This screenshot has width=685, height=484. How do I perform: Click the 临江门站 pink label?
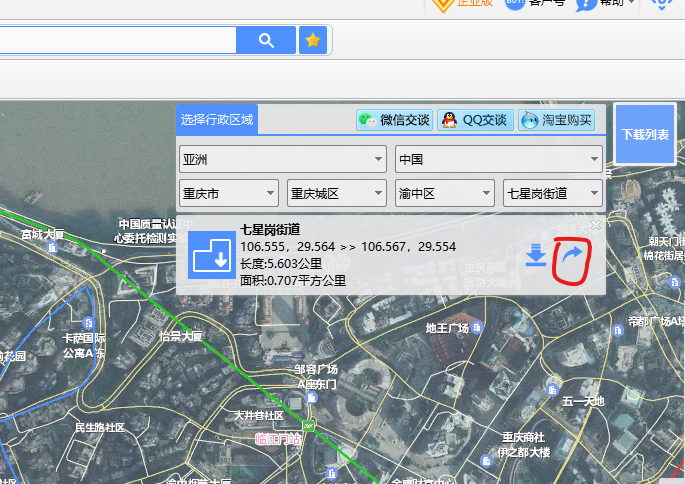tap(278, 439)
